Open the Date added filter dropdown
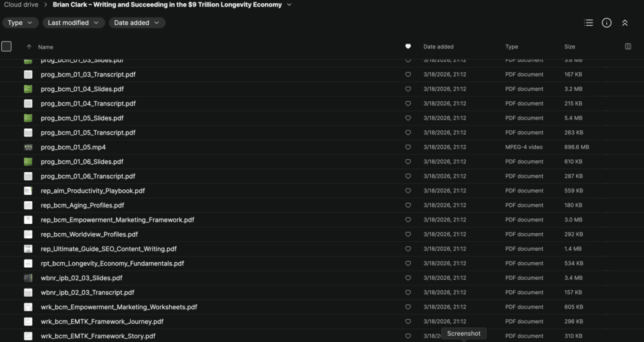The image size is (644, 342). [x=136, y=23]
